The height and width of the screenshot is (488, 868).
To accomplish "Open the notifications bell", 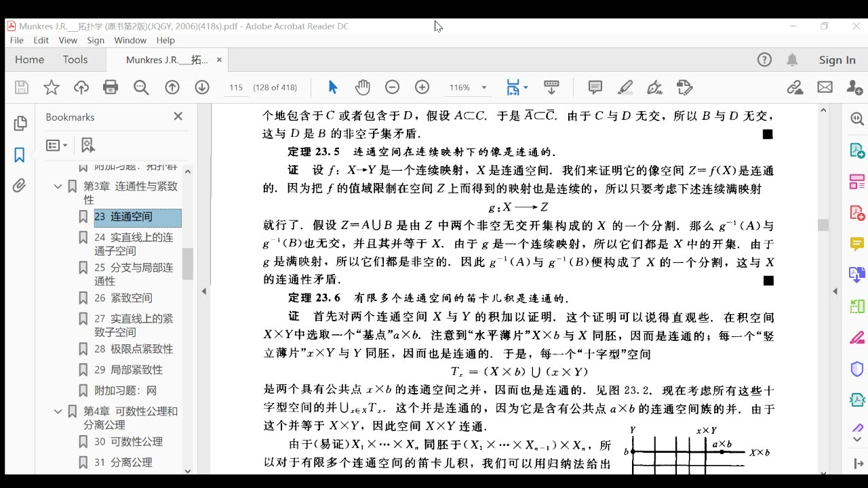I will pos(792,60).
